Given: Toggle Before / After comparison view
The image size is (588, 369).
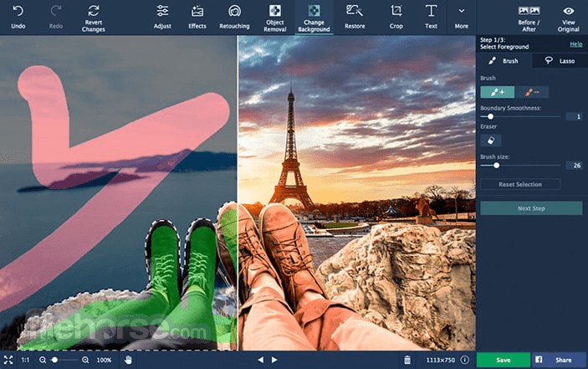Looking at the screenshot, I should click(529, 18).
